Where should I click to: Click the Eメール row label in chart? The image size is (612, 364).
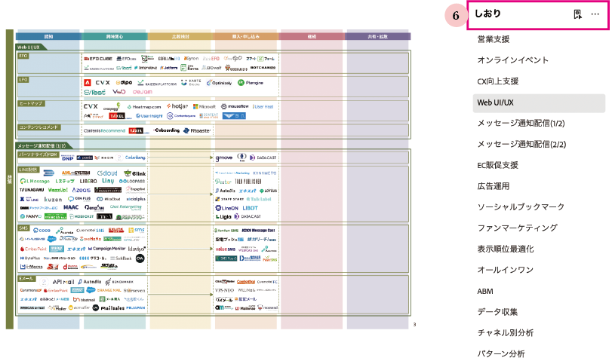pyautogui.click(x=26, y=279)
